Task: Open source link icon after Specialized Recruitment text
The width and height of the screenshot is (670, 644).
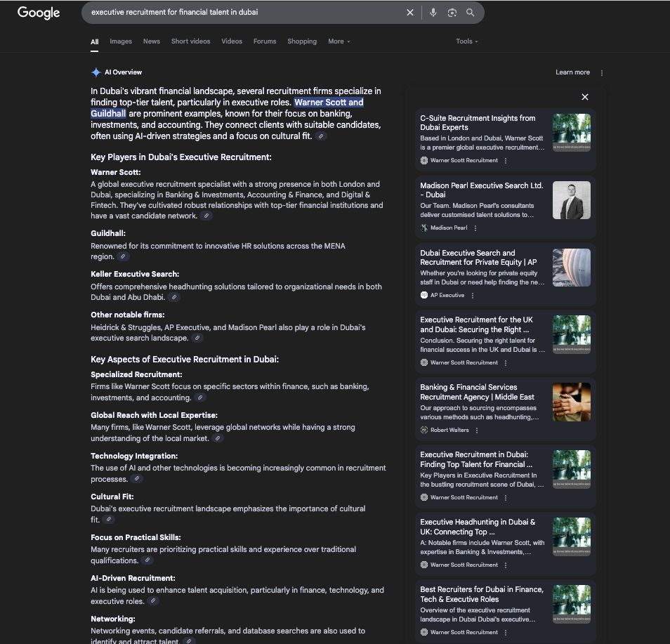Action: [x=200, y=397]
